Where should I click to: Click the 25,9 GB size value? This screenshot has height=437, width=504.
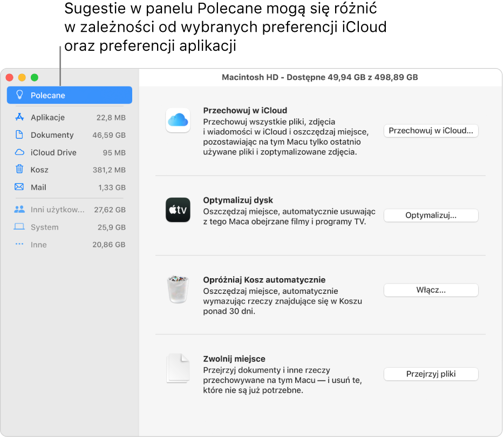pyautogui.click(x=112, y=227)
